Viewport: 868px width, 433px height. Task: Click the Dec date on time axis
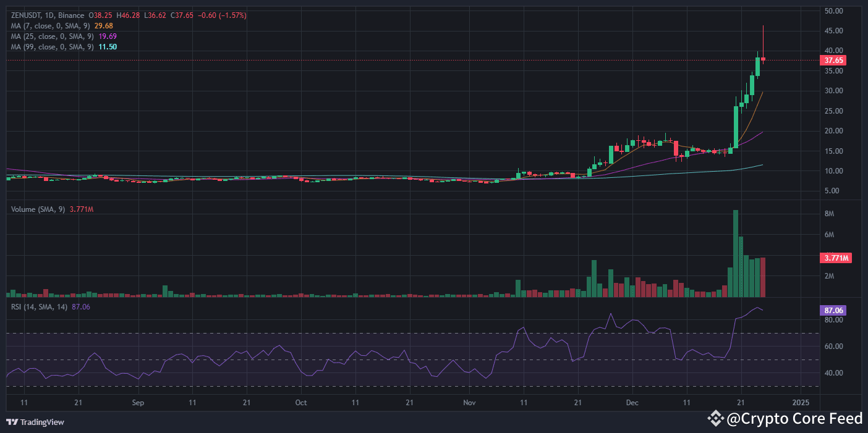(x=632, y=401)
